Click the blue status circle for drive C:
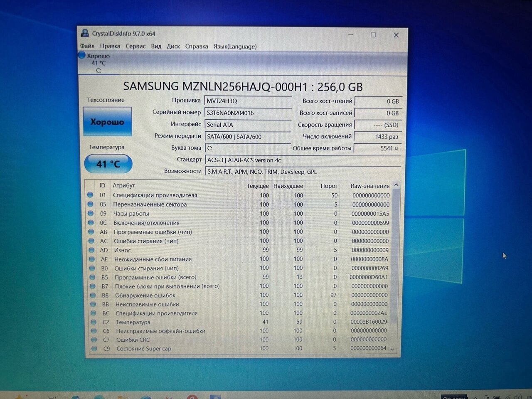532x399 pixels. tap(82, 55)
